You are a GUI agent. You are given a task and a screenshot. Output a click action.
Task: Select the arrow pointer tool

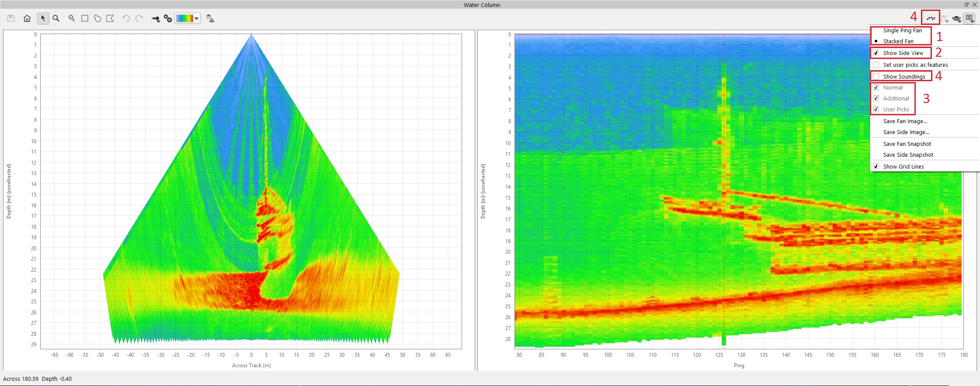coord(43,18)
